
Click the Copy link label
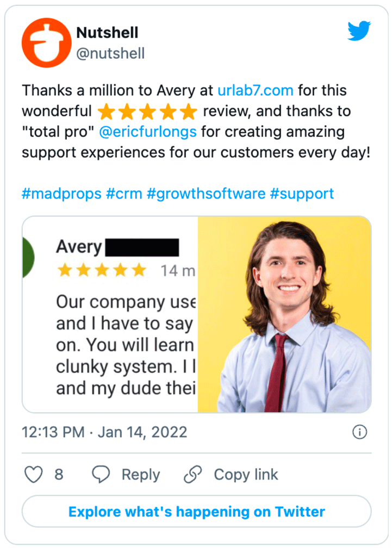pos(246,475)
